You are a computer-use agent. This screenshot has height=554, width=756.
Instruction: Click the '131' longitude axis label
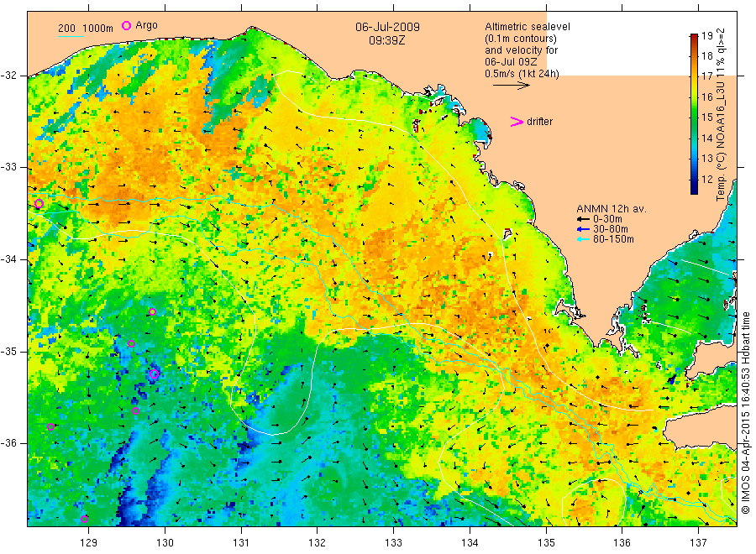tap(241, 543)
